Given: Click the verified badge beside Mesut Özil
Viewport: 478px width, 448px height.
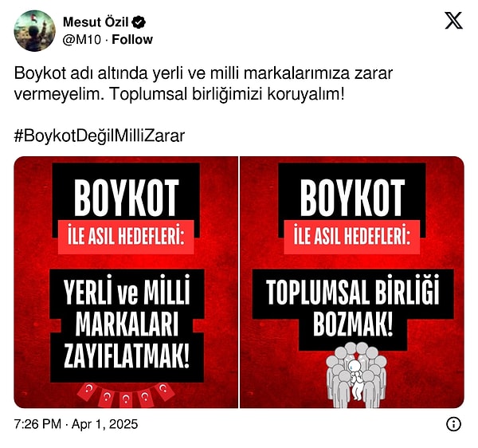Looking at the screenshot, I should (140, 22).
